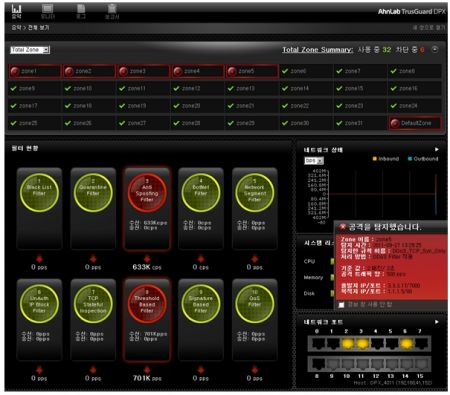Image resolution: width=450 pixels, height=395 pixels.
Task: Click the 633K cps throughput value
Action: 147,267
